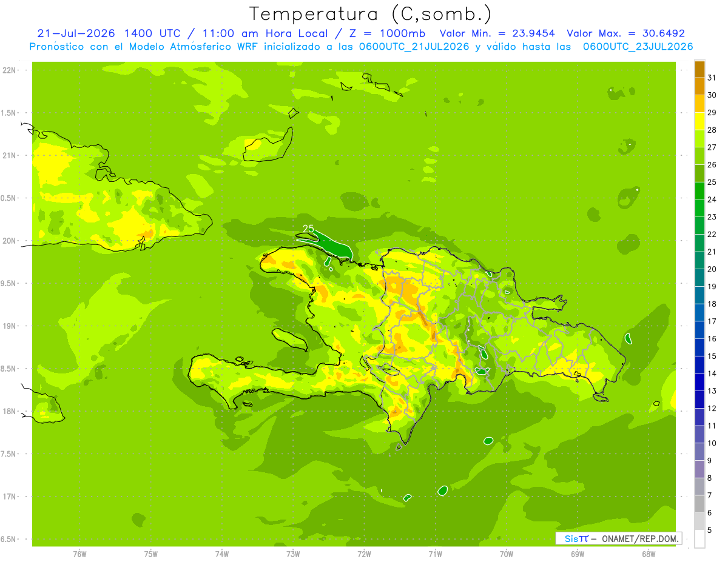Pick the grey legend swatch between 6 and 7
The width and height of the screenshot is (728, 562).
click(x=699, y=504)
